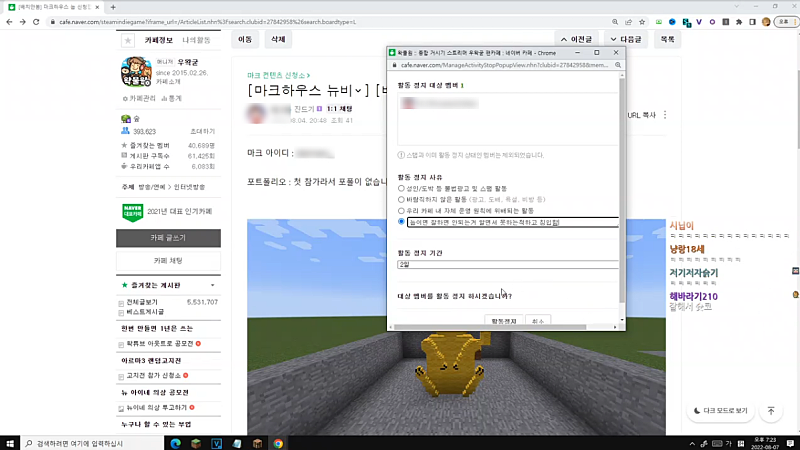
Task: Switch to the 카페정보 tab
Action: point(159,40)
